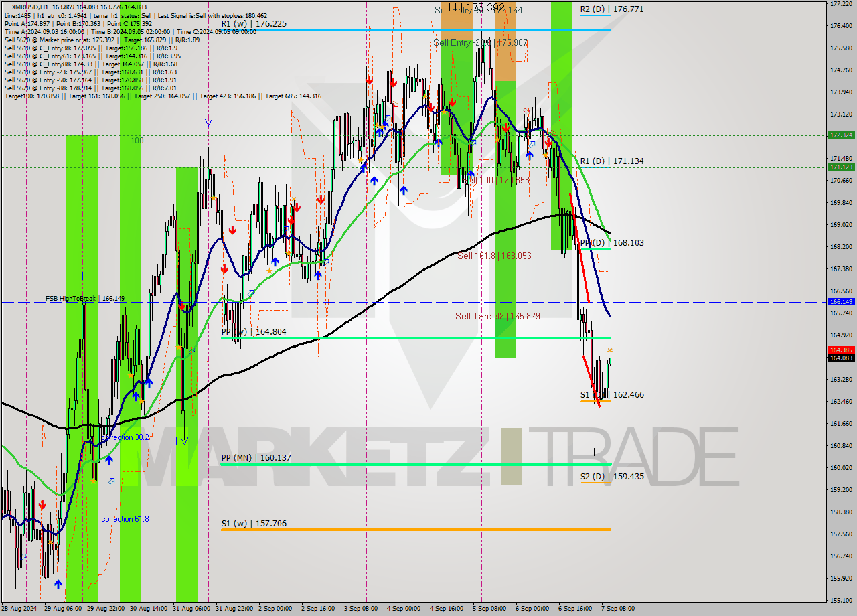Select the correction 38.2 label
This screenshot has width=857, height=616.
point(125,437)
